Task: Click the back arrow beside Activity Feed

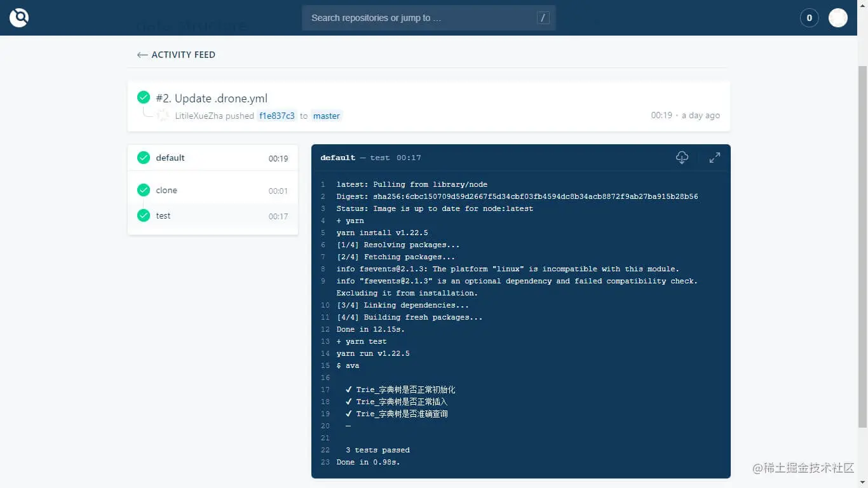Action: click(x=142, y=55)
